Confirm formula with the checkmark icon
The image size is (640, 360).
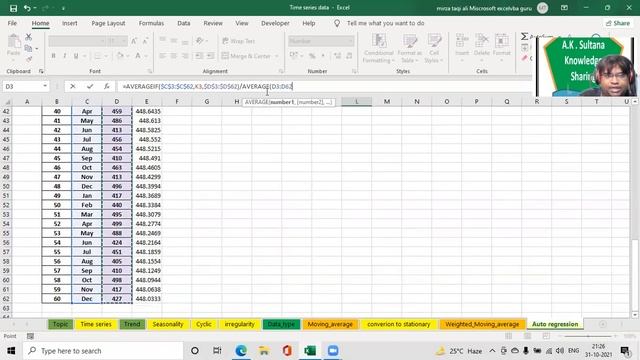coord(90,86)
